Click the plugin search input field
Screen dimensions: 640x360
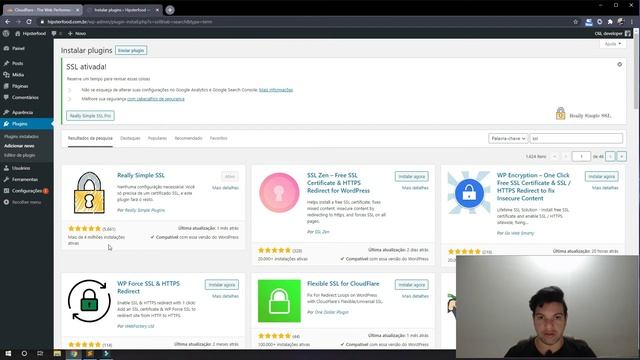576,139
